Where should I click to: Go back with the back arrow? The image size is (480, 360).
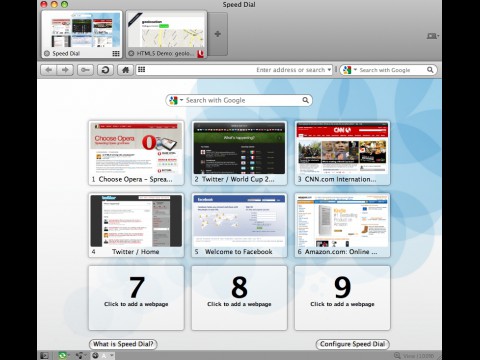49,70
